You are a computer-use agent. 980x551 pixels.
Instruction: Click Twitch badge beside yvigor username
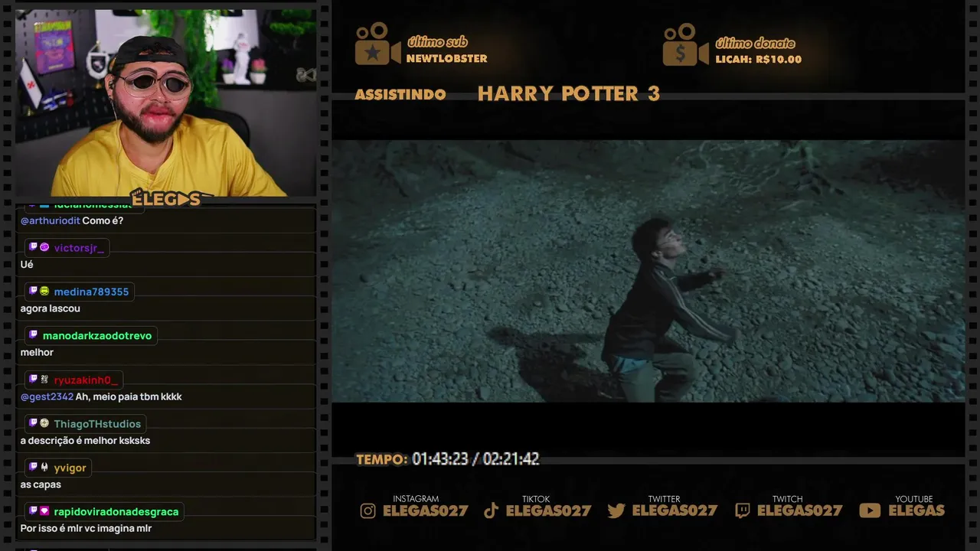click(x=33, y=467)
